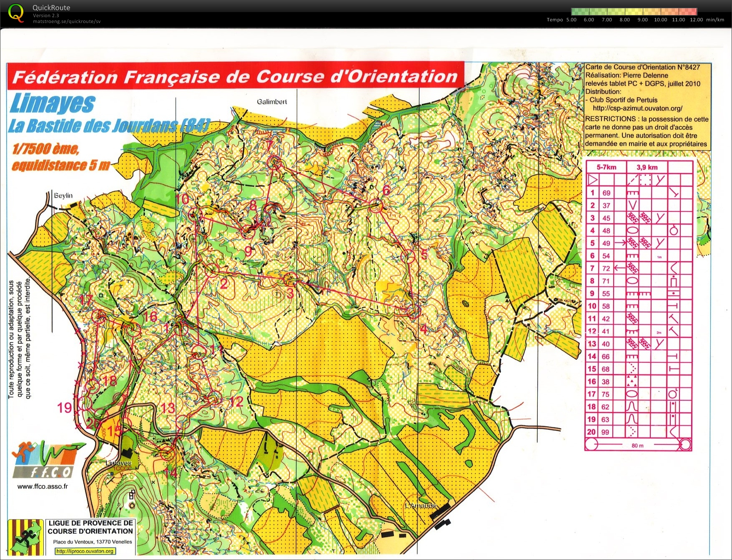Screen dimensions: 732x560
Task: Click control number '4' on the map
Action: tap(424, 329)
